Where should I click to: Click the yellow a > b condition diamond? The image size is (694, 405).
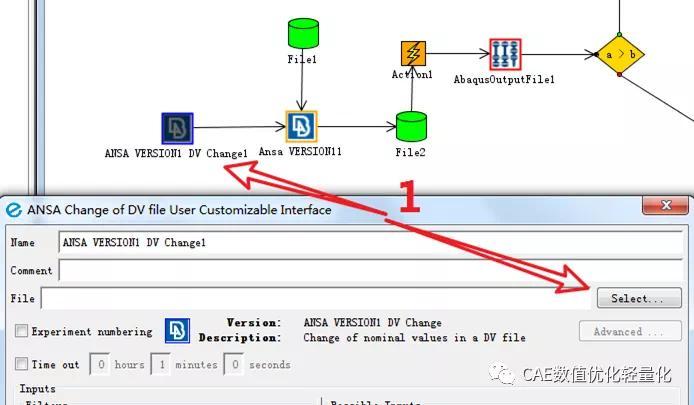tap(620, 54)
